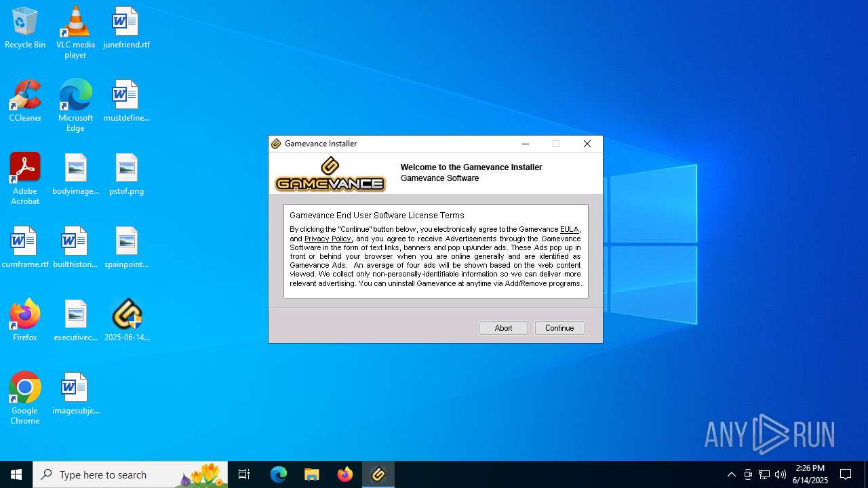Close the Gamevance Installer window
The height and width of the screenshot is (488, 868).
[x=587, y=144]
